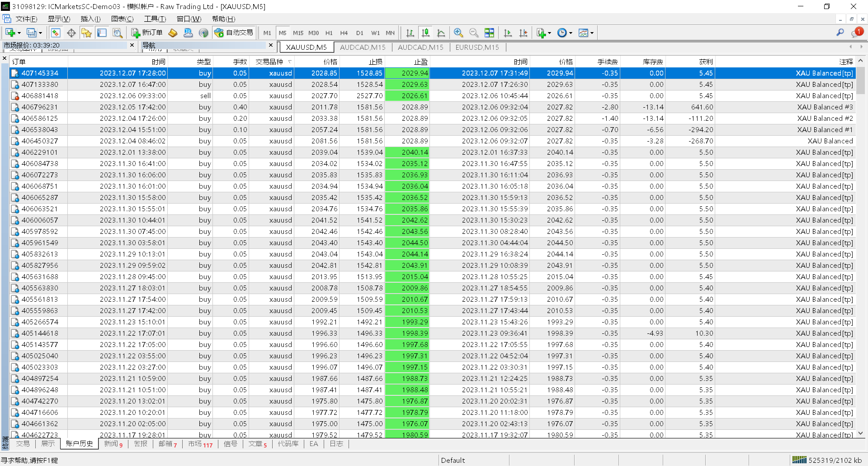Toggle the 自动交易 auto trading button
Image resolution: width=868 pixels, height=466 pixels.
(234, 33)
